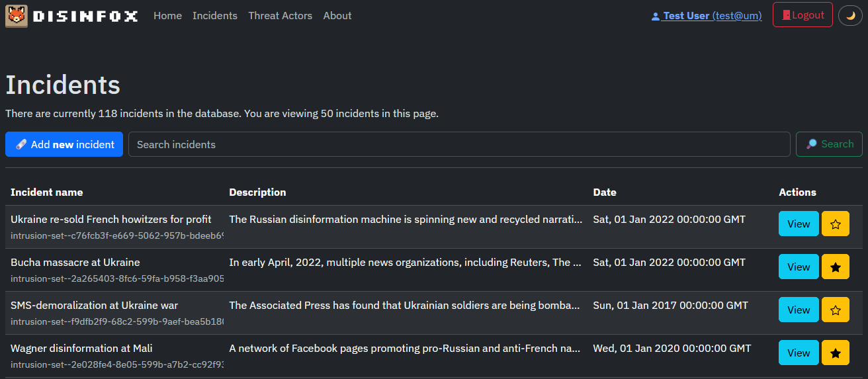Click the Incident name column header
The image size is (868, 379).
click(47, 192)
